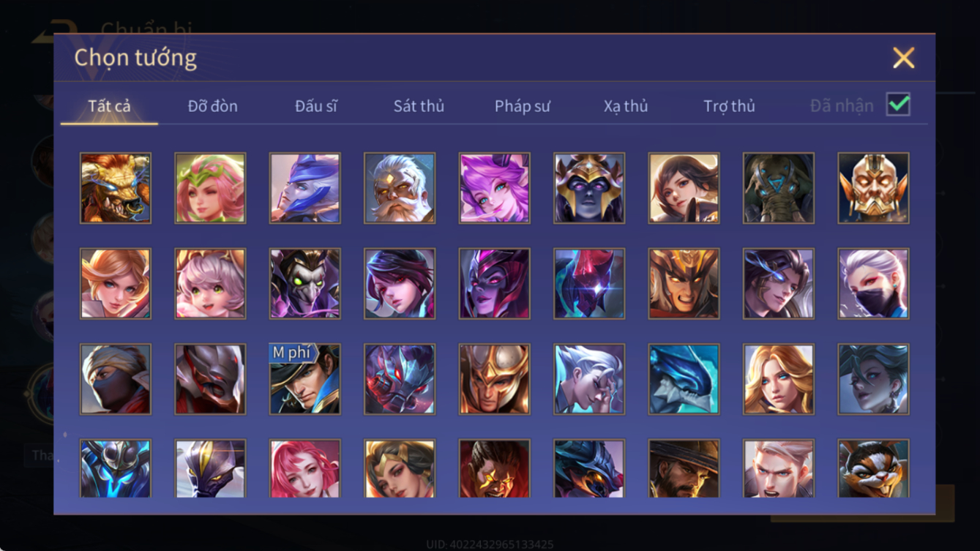Pick the blonde long-haired woman hero

[x=779, y=379]
